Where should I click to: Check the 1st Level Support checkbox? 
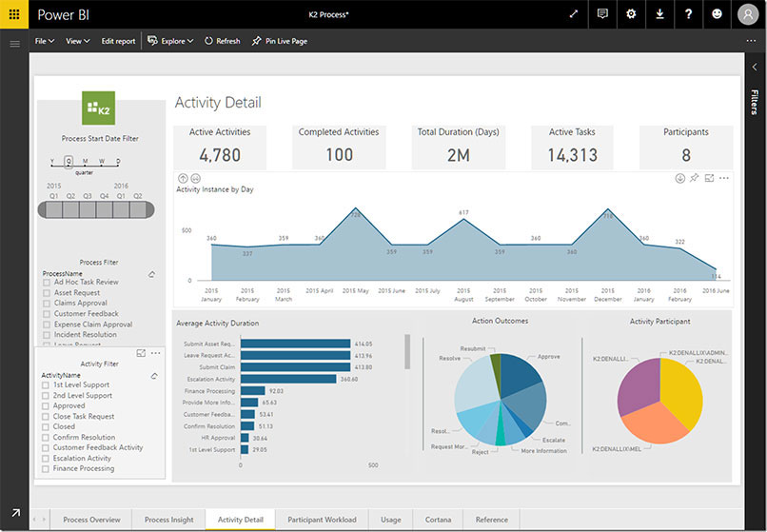click(46, 385)
